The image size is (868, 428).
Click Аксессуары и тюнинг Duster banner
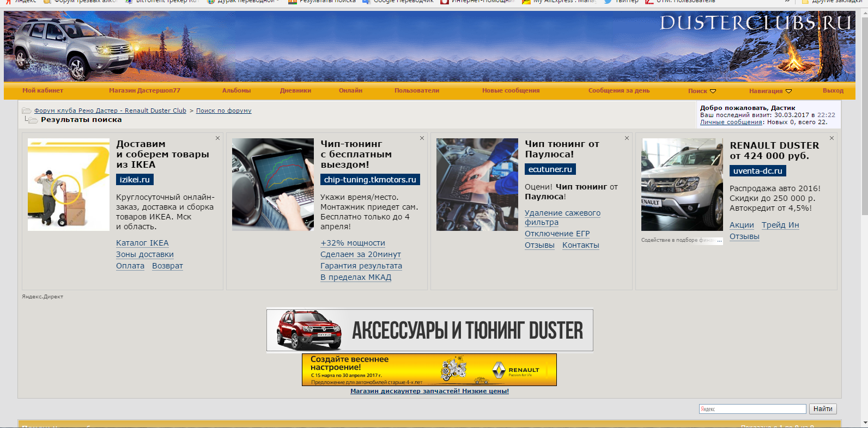pos(430,331)
